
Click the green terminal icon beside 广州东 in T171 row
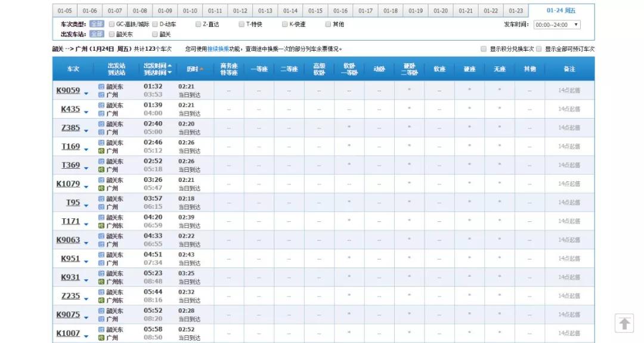(101, 225)
